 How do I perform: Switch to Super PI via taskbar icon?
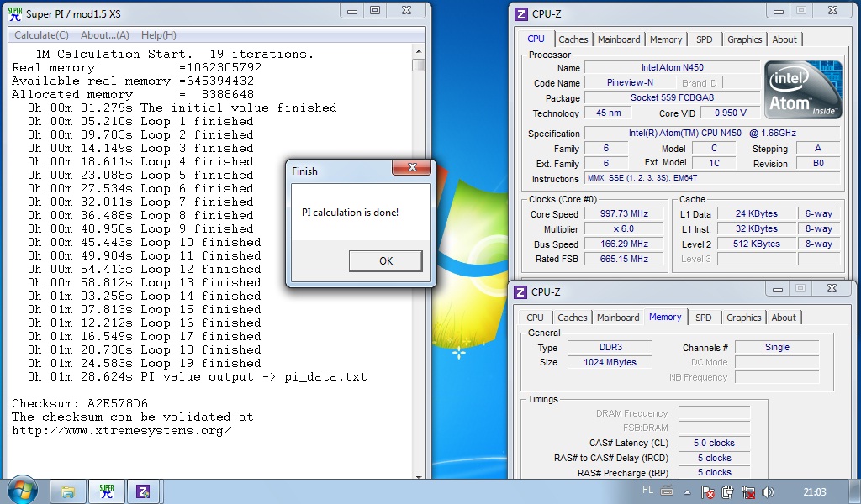click(x=107, y=491)
